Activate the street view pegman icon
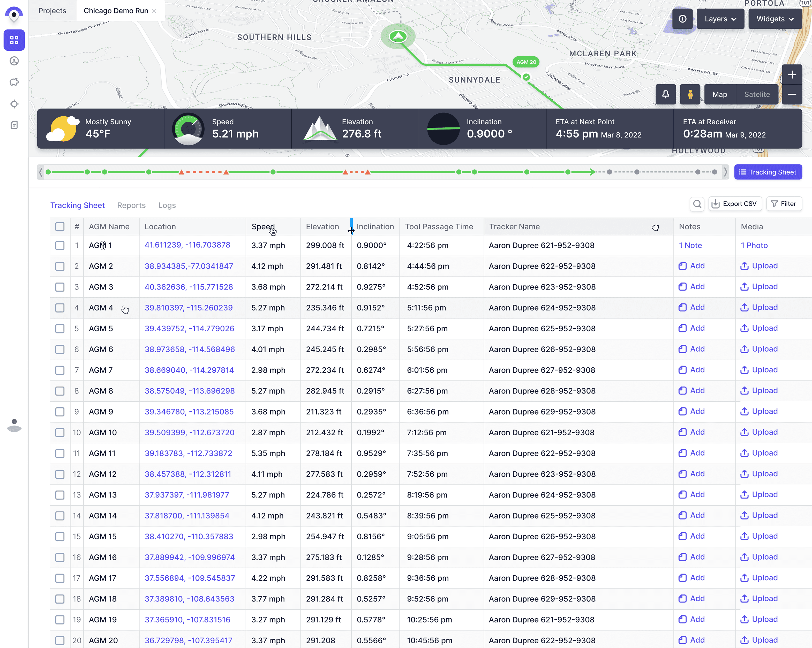The width and height of the screenshot is (812, 648). coord(690,95)
